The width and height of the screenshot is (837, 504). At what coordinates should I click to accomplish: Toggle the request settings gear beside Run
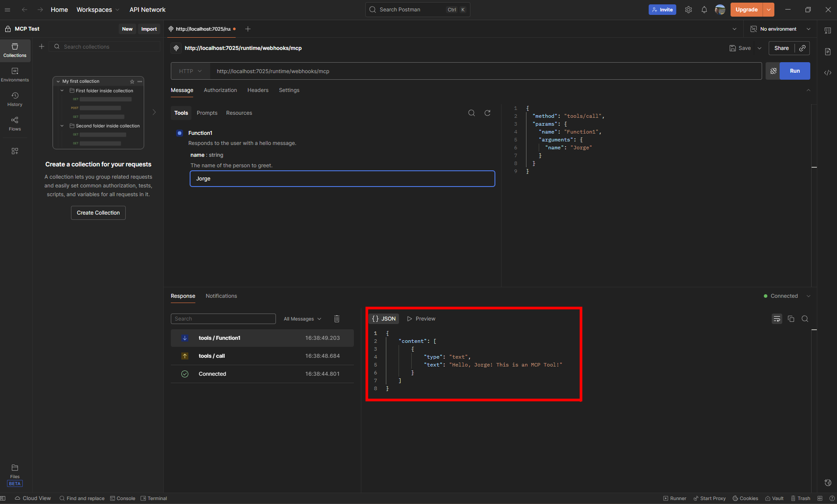pyautogui.click(x=773, y=71)
